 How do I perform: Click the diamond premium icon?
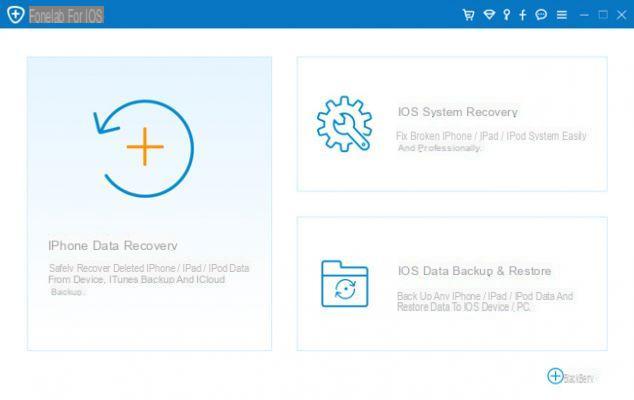tap(489, 15)
